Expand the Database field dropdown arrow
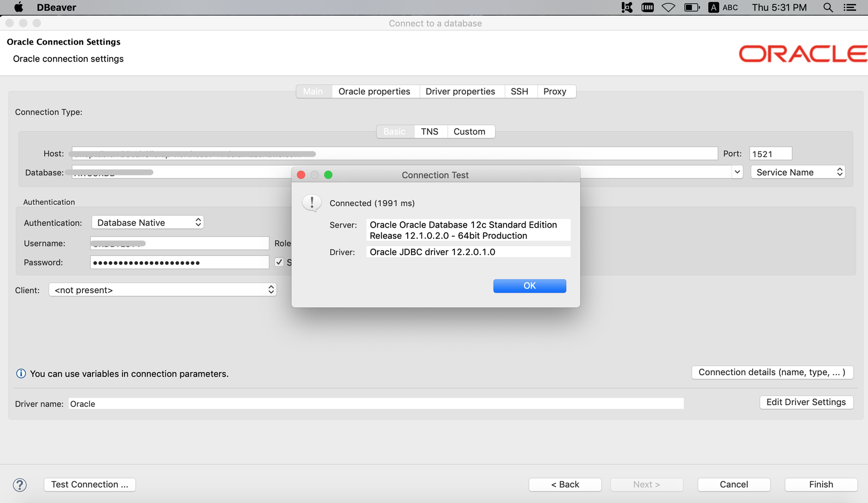 737,172
